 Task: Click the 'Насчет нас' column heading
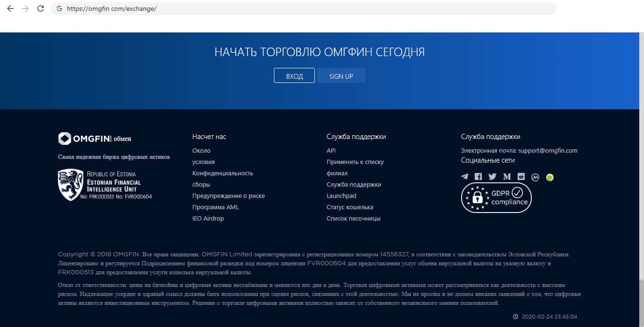pyautogui.click(x=209, y=137)
